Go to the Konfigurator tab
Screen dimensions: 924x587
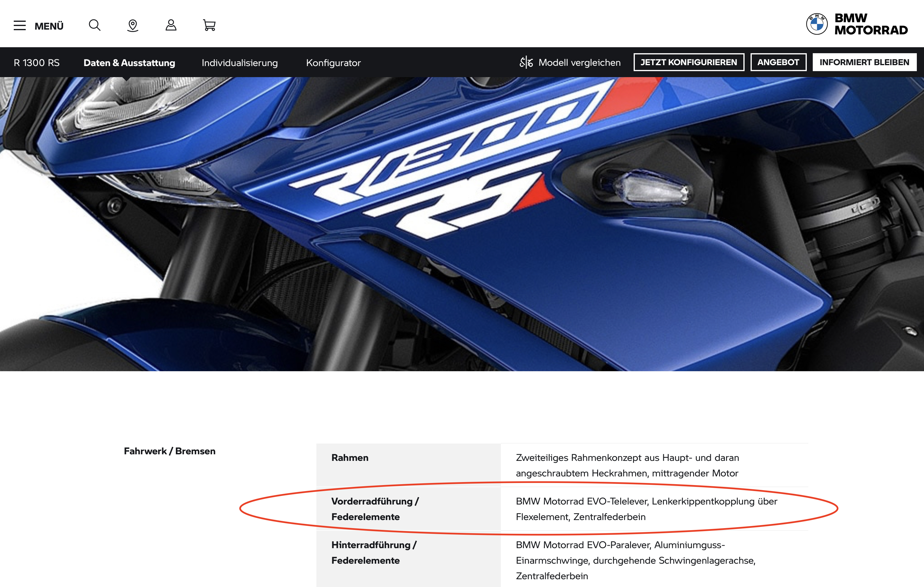[333, 63]
